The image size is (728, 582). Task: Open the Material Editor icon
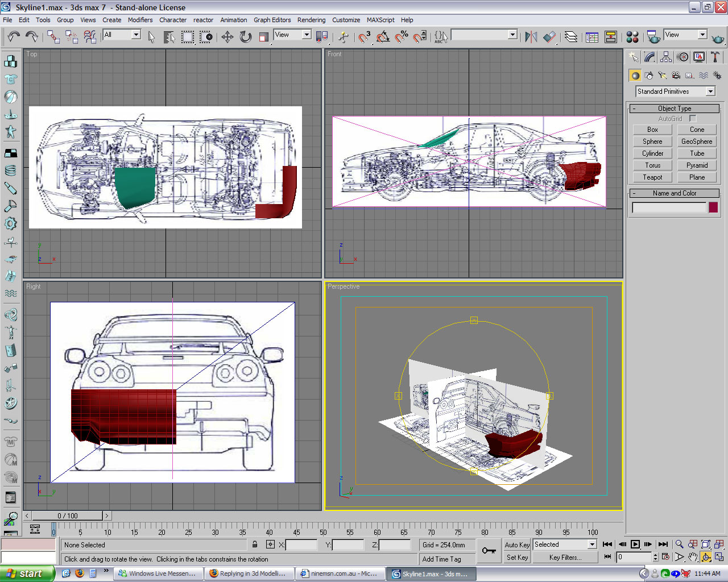(632, 37)
